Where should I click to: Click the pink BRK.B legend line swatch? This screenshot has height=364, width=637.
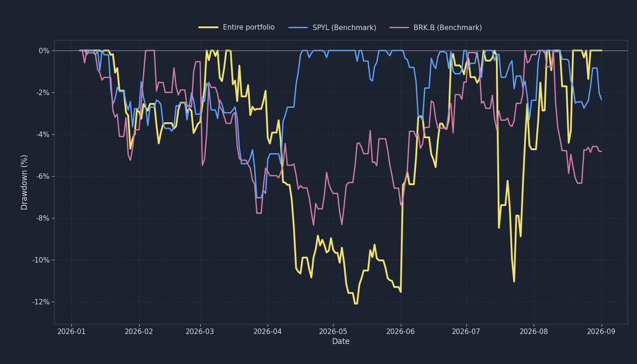(399, 27)
